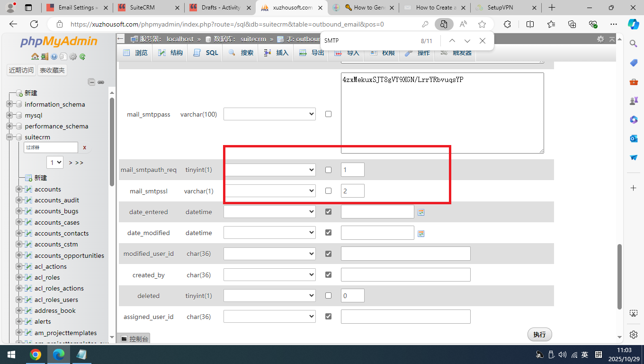Click the reload navigation panel icon
This screenshot has height=364, width=644.
(82, 56)
